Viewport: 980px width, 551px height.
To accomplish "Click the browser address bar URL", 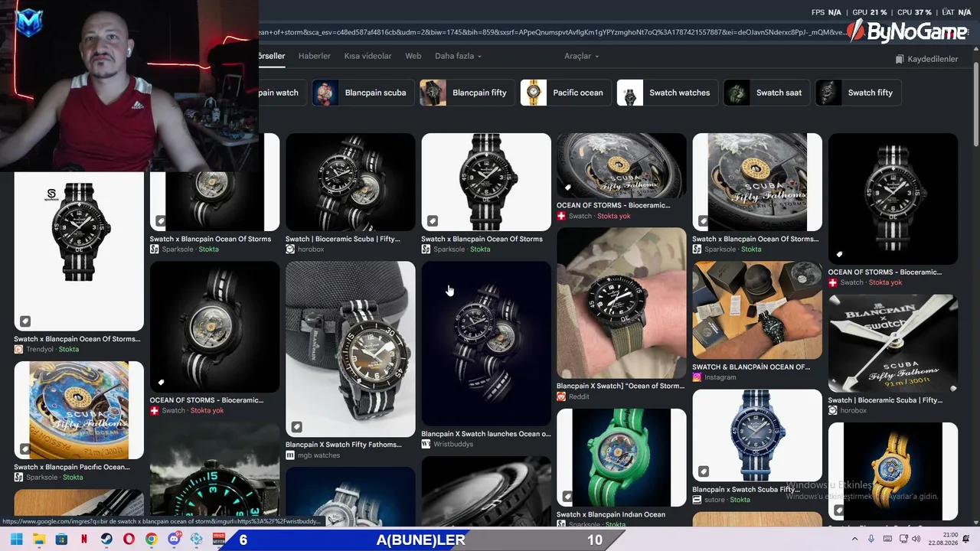I will pos(551,32).
